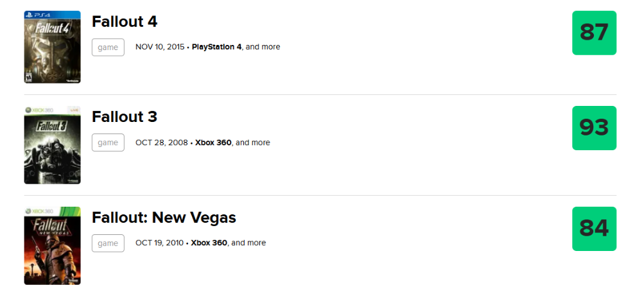This screenshot has width=644, height=285.
Task: Select the PlayStation 4 platform text
Action: click(x=216, y=47)
